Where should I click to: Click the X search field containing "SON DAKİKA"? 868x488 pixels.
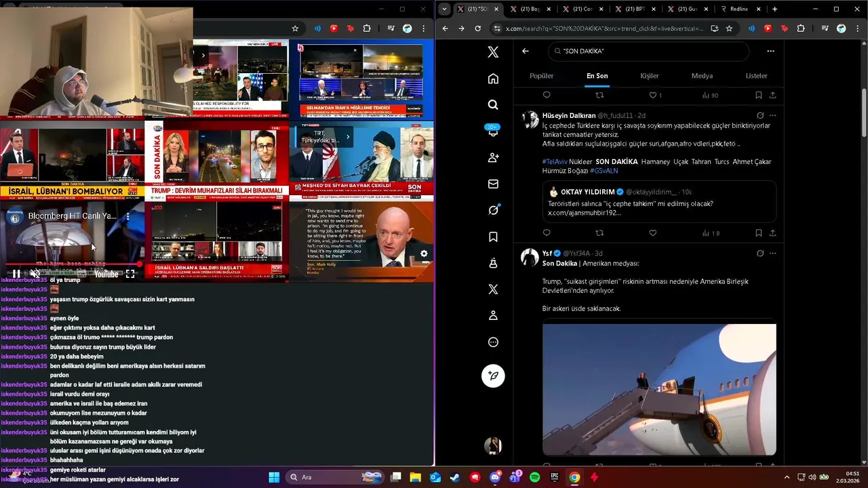648,51
